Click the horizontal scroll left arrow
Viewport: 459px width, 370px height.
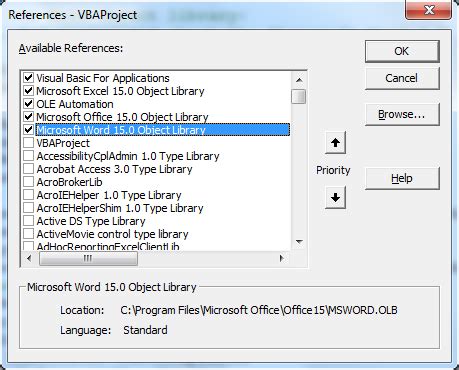click(x=29, y=258)
